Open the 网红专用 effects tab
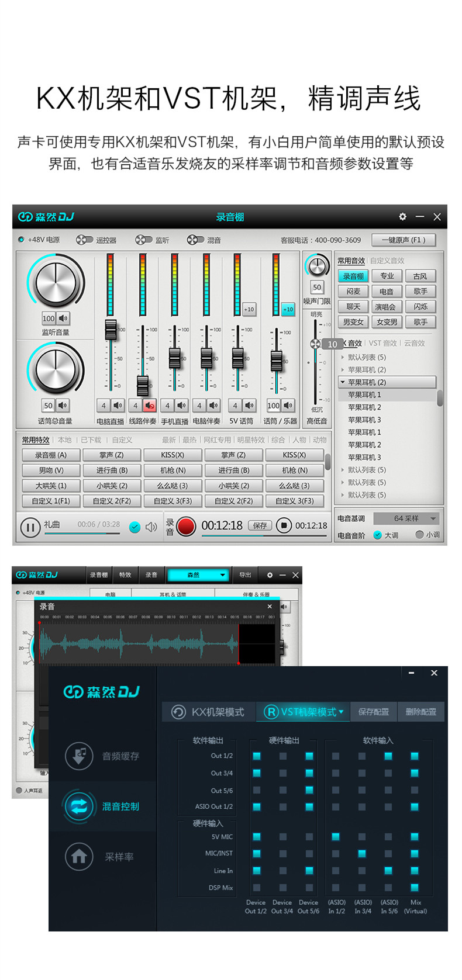462x980 pixels. pos(217,440)
